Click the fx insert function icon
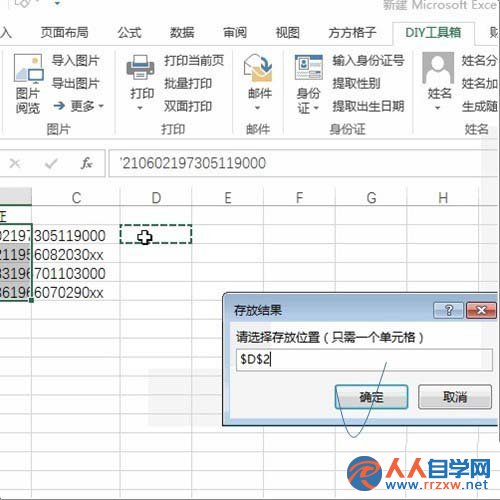The width and height of the screenshot is (500, 500). 86,163
